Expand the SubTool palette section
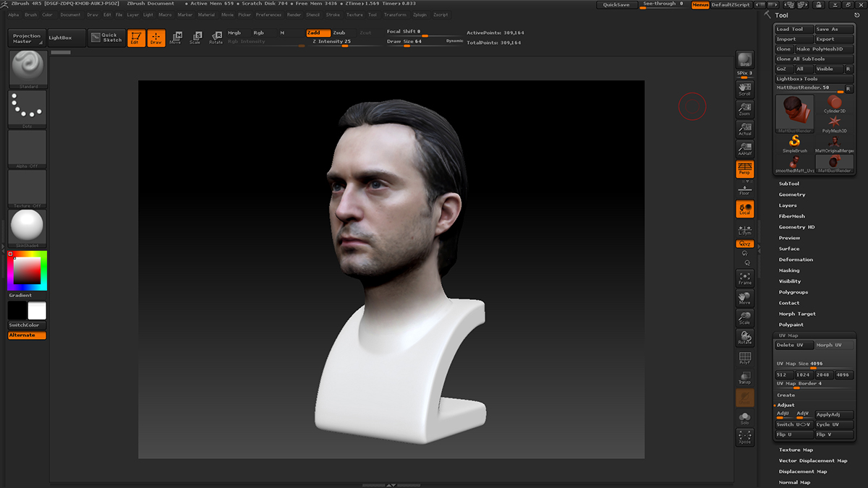This screenshot has height=488, width=868. 788,184
